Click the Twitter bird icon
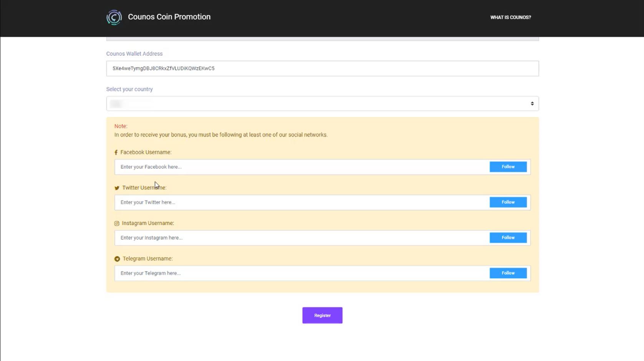This screenshot has width=644, height=361. point(117,188)
